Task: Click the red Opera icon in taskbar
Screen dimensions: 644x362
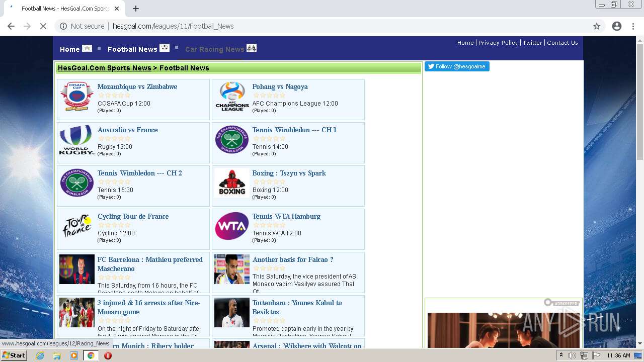Action: point(108,355)
